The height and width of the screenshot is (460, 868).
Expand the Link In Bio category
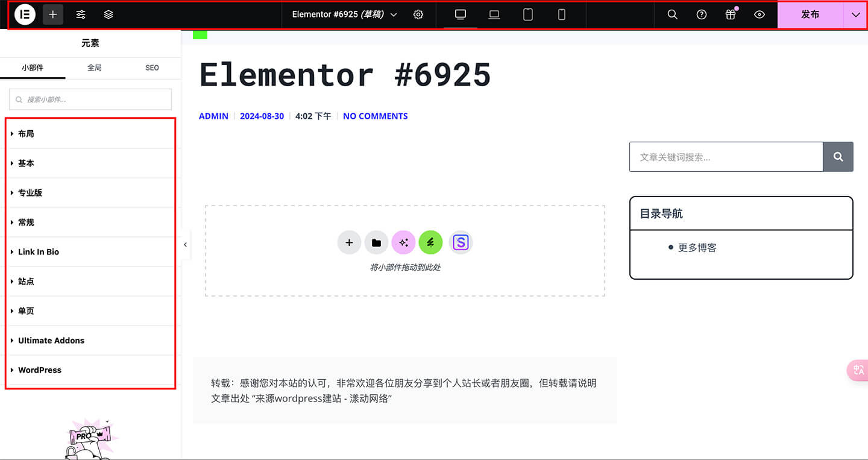[90, 252]
